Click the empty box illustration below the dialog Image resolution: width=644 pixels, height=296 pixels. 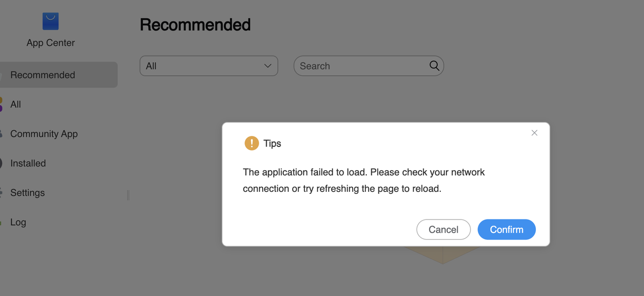pos(443,255)
